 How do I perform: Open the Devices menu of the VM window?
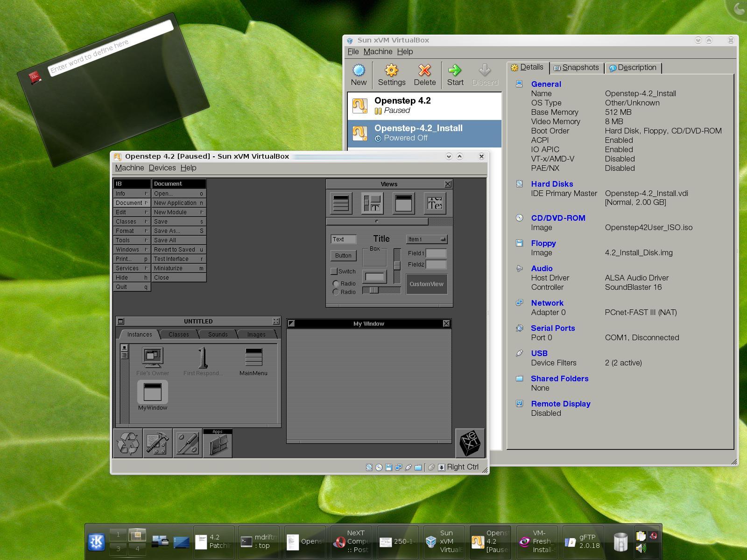point(162,168)
